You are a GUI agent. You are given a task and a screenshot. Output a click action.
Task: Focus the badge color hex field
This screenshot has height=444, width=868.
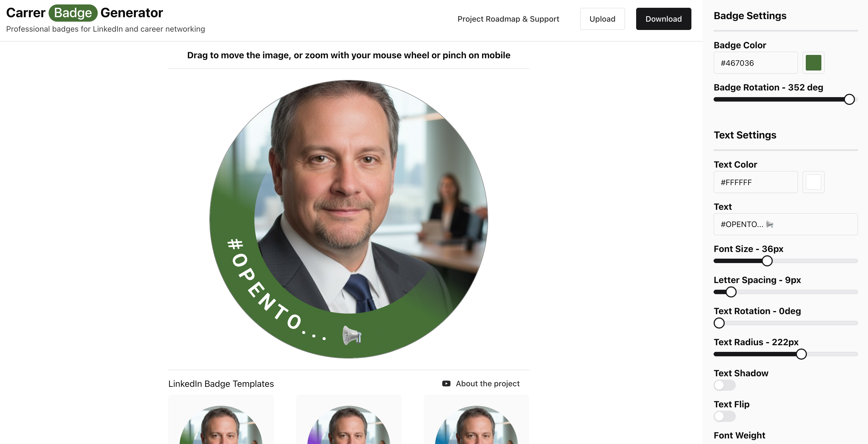[x=756, y=63]
